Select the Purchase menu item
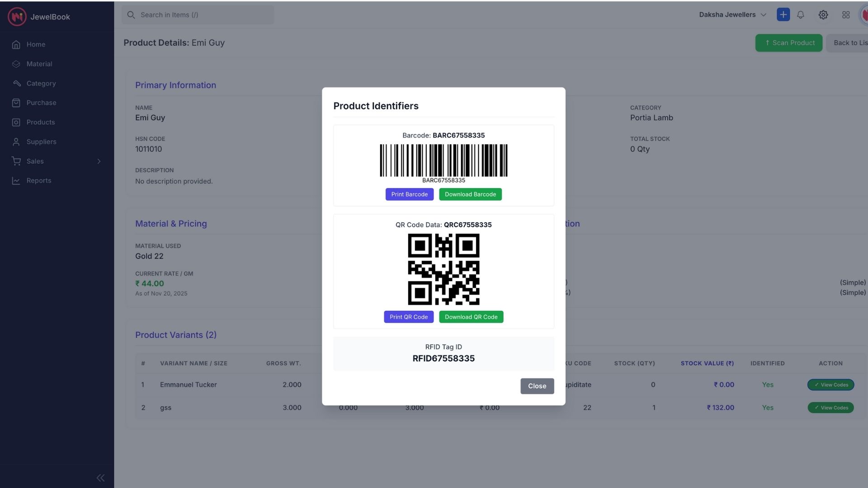Viewport: 868px width, 488px height. click(41, 103)
